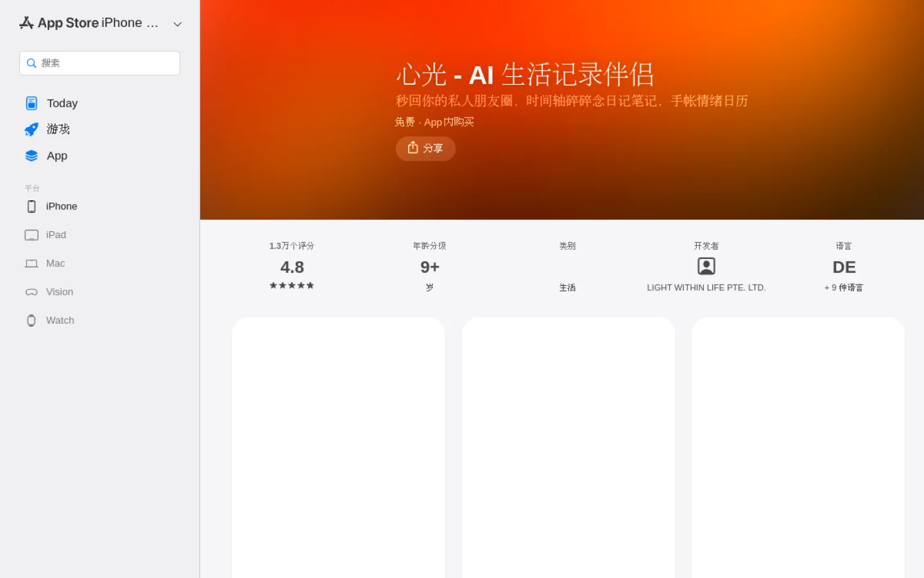Viewport: 924px width, 578px height.
Task: Click the share arrow icon in 分享
Action: 413,148
